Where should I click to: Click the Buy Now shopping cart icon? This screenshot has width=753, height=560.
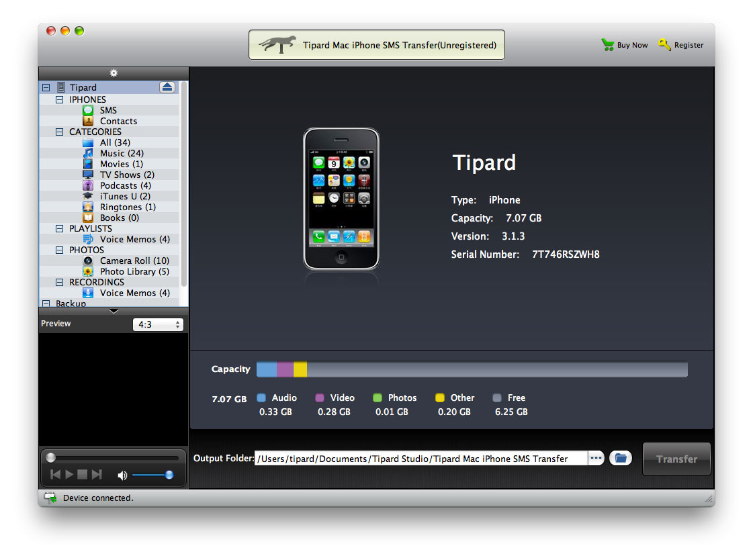[607, 44]
